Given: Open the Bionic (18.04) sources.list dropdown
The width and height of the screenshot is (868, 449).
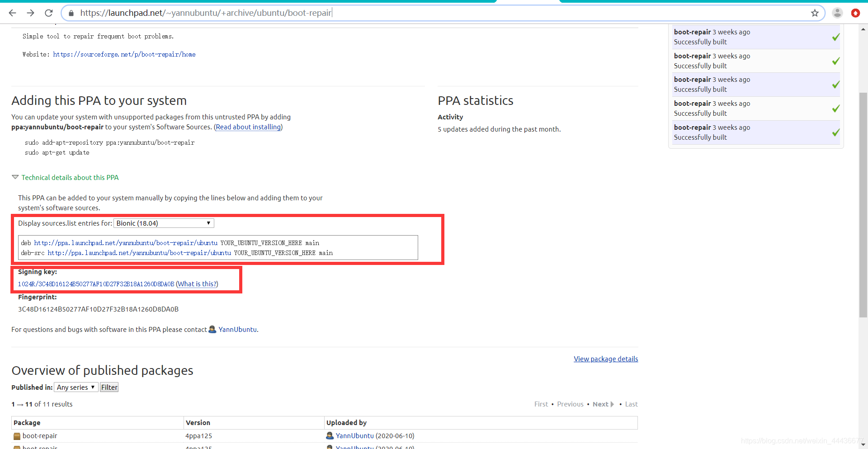Looking at the screenshot, I should click(x=164, y=223).
